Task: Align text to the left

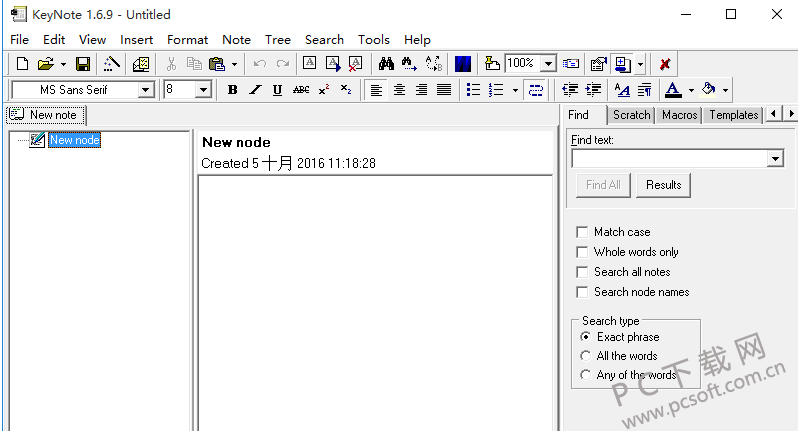Action: pos(377,90)
